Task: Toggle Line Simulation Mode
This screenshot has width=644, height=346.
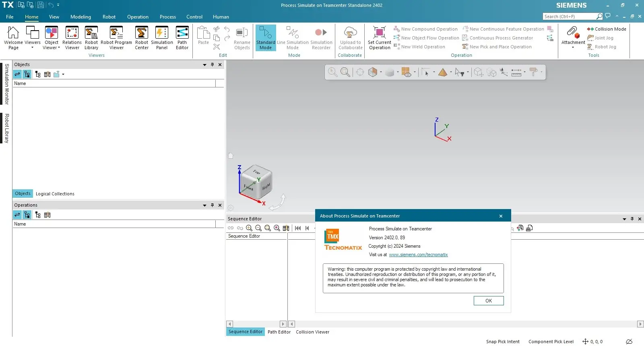Action: pos(293,38)
